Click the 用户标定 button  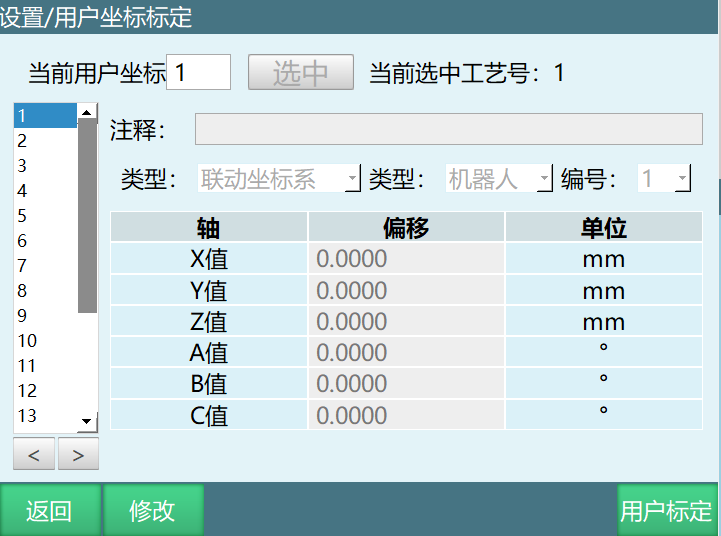point(667,511)
